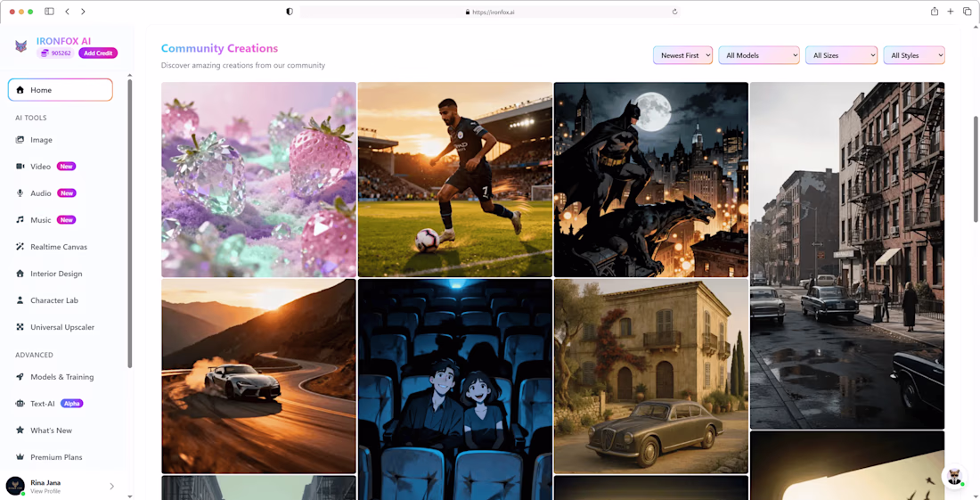Open the All Sizes filter dropdown
This screenshot has height=500, width=980.
841,55
